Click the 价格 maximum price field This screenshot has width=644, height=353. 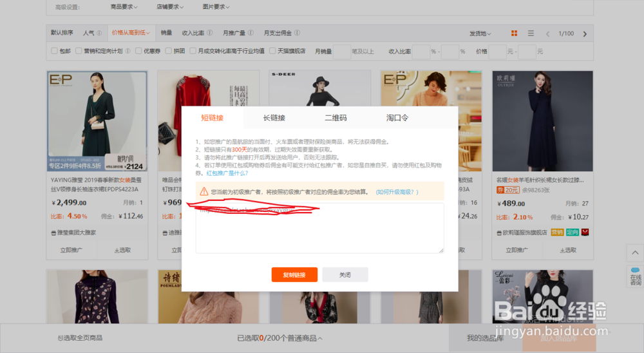(527, 52)
